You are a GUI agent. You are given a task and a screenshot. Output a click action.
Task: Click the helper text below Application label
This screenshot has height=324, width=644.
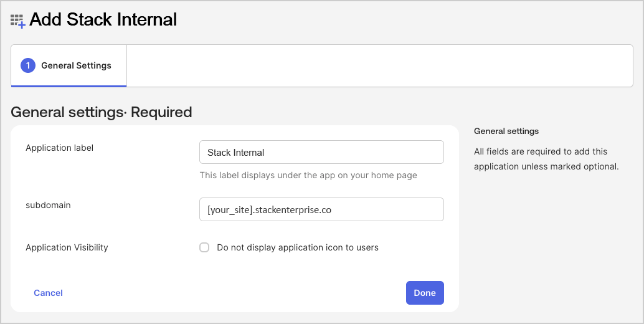point(308,175)
